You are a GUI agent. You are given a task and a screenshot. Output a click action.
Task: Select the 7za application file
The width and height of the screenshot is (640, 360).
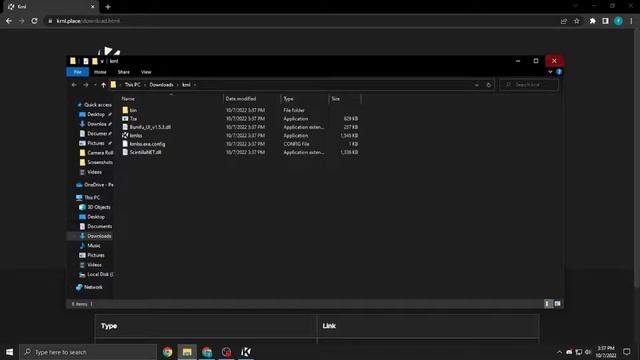click(x=133, y=119)
